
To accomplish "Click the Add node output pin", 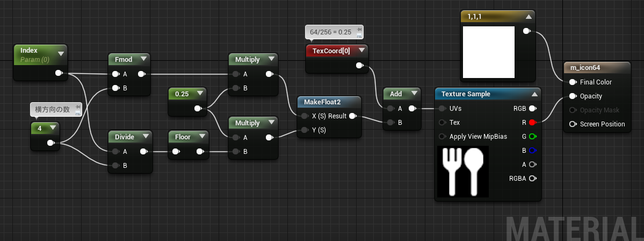I will (x=412, y=109).
